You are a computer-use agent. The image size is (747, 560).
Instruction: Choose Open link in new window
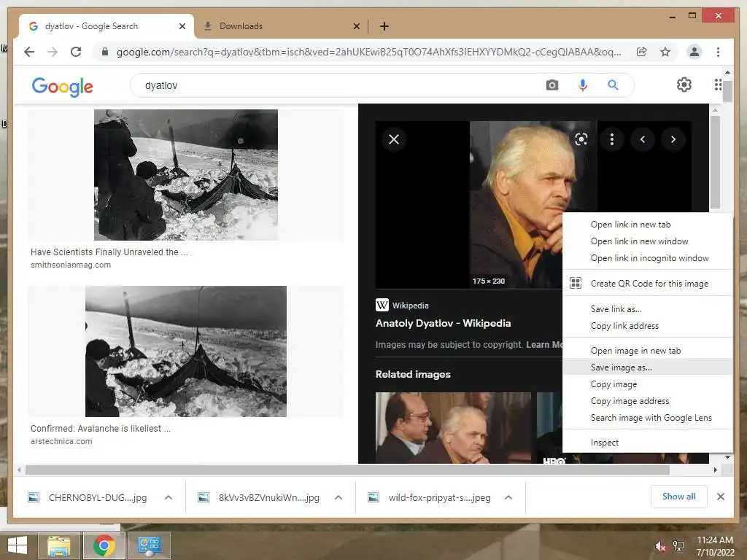pyautogui.click(x=648, y=241)
